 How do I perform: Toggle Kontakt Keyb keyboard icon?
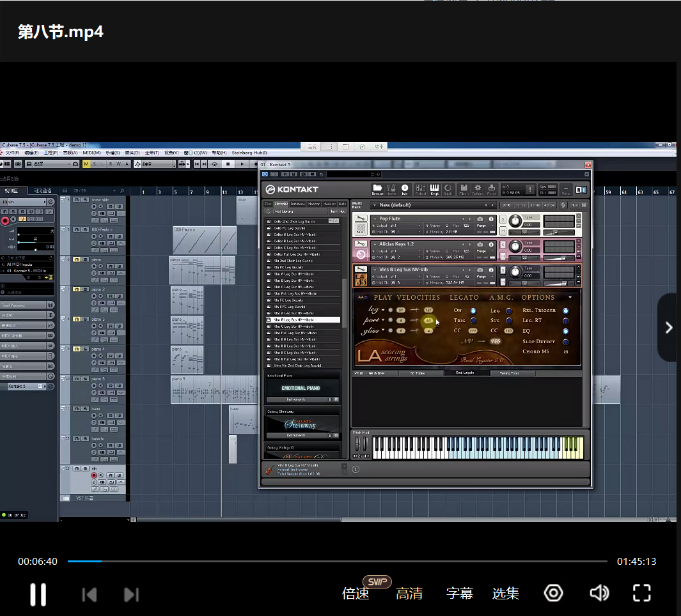[434, 189]
